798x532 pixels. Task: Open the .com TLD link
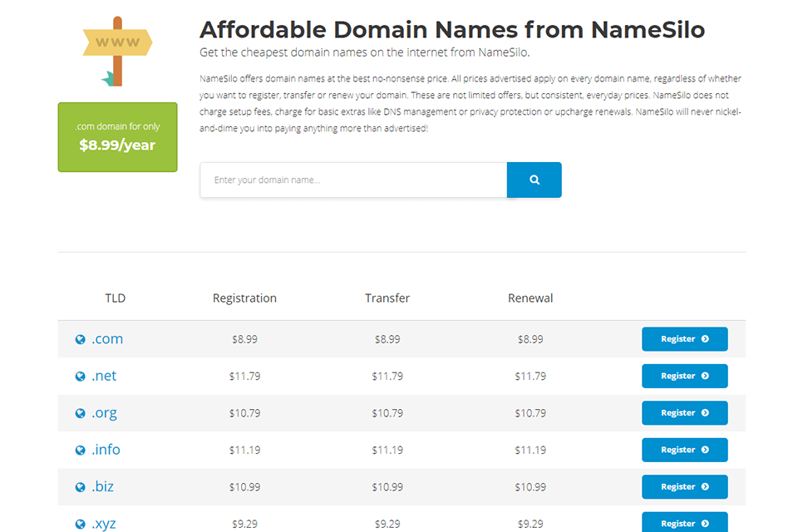click(107, 339)
